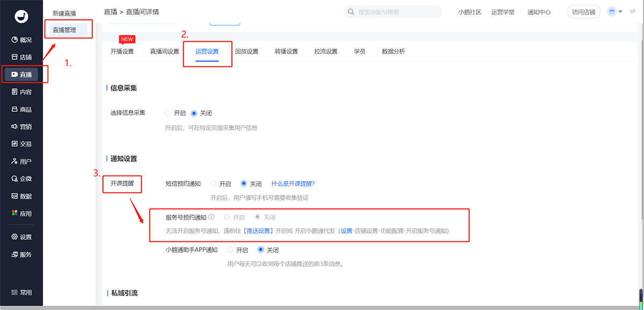Open 设置 settings in sidebar
644x310 pixels.
point(21,237)
